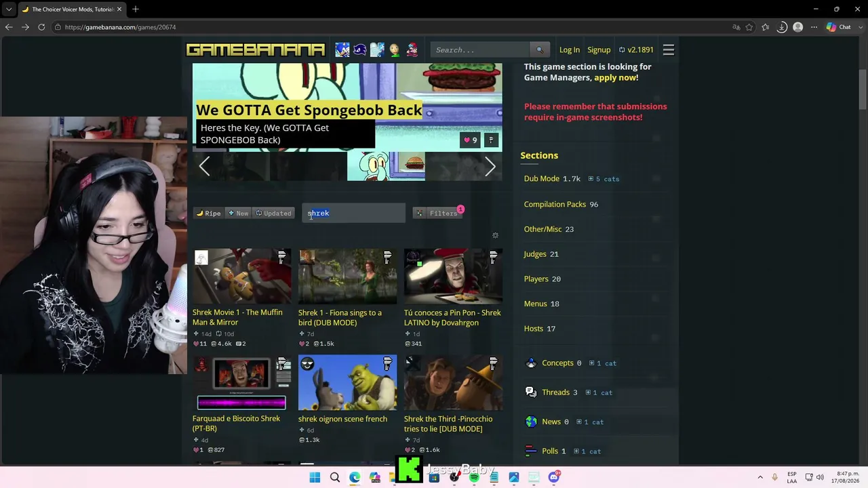This screenshot has width=868, height=488.
Task: Click flag icon on Pin Pon mod
Action: coord(493,256)
